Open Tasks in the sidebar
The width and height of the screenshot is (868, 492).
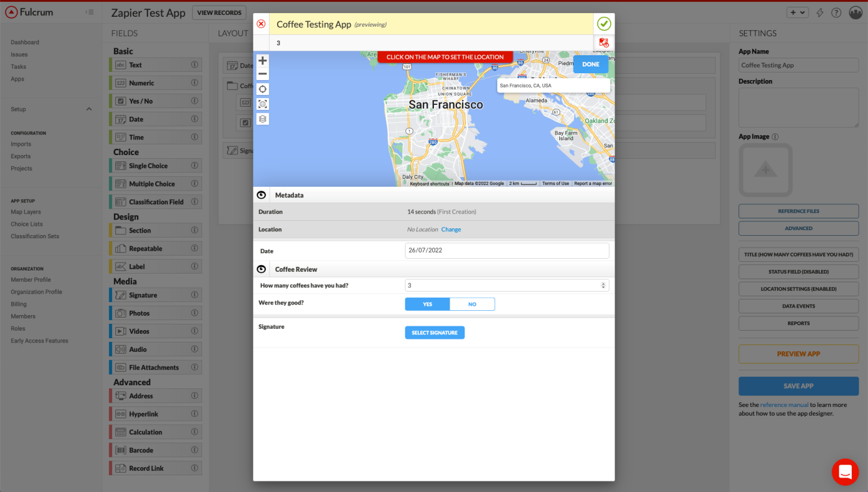(x=19, y=66)
